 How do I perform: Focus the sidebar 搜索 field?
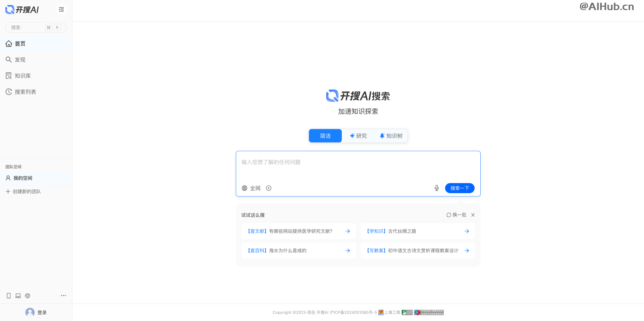[x=36, y=27]
